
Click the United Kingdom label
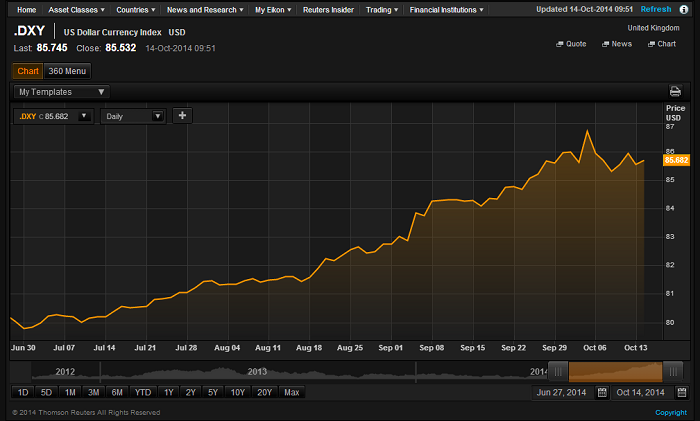653,28
